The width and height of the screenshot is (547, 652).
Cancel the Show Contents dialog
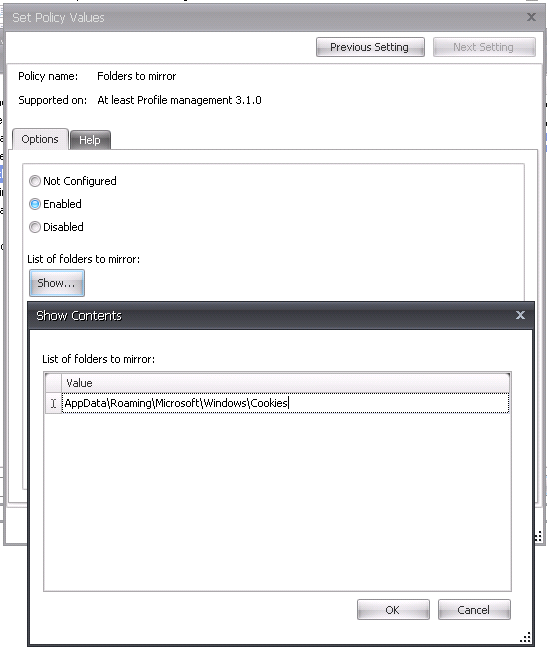pos(474,610)
